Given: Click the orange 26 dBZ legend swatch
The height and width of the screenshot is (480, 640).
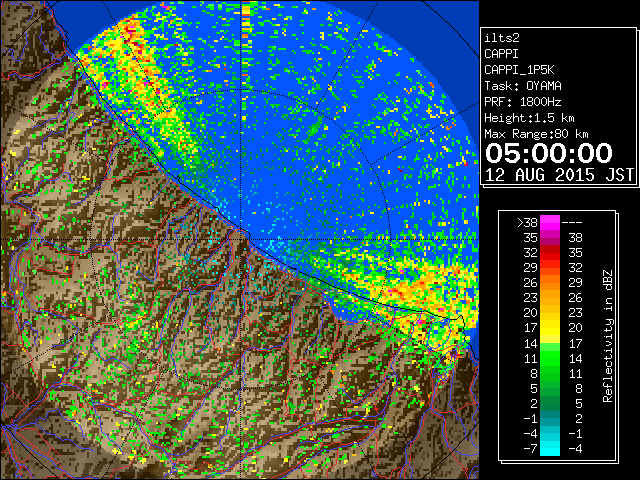Looking at the screenshot, I should [550, 283].
